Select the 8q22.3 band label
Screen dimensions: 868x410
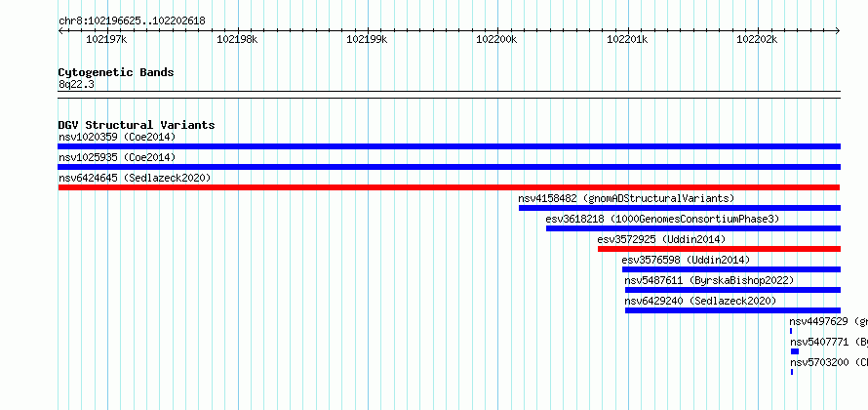(76, 84)
